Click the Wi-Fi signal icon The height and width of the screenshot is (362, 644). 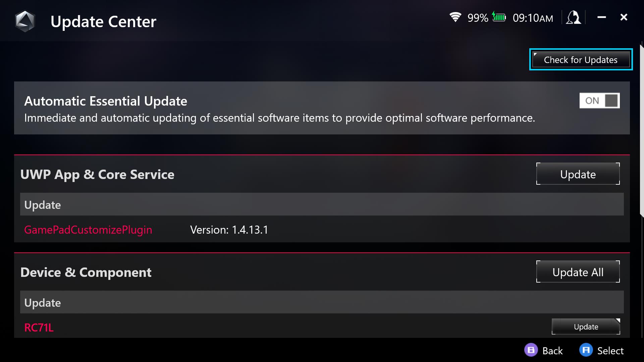[x=455, y=18]
